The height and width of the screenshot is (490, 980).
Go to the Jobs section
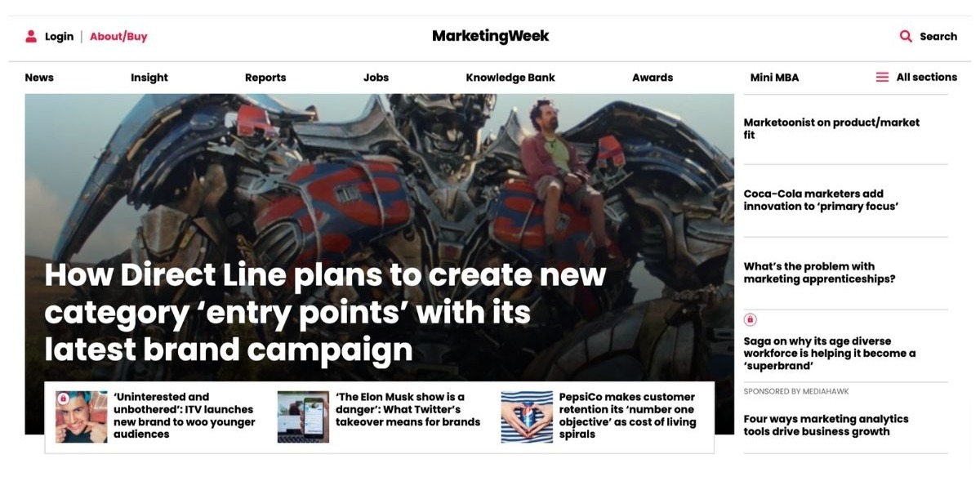click(x=376, y=78)
